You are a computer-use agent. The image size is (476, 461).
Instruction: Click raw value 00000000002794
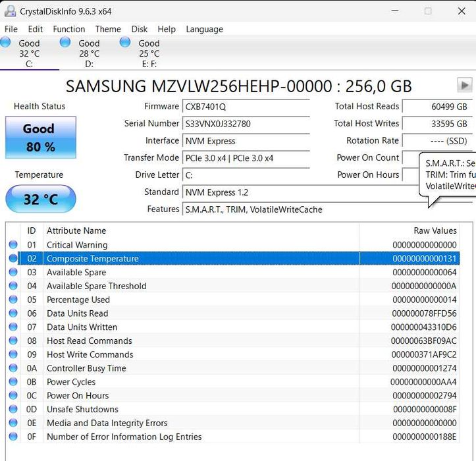(425, 395)
